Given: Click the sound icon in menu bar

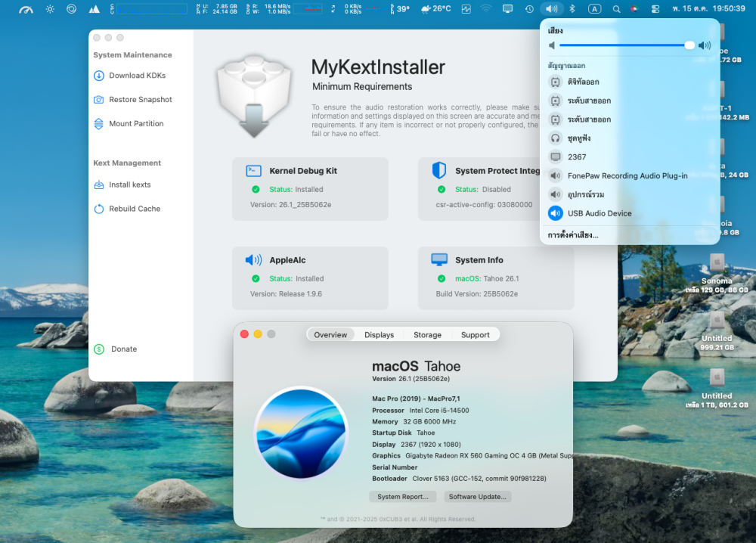Looking at the screenshot, I should coord(552,8).
